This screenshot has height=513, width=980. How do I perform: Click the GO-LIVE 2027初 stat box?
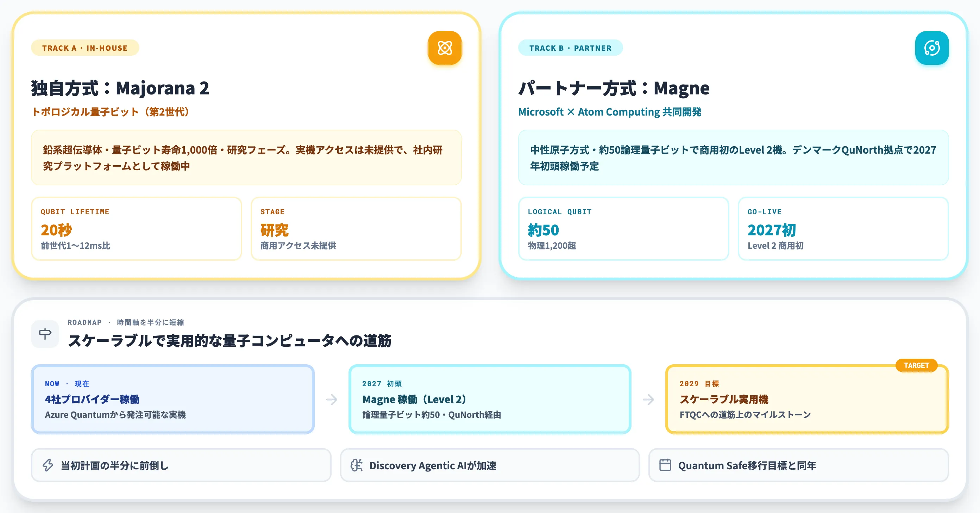click(x=843, y=229)
